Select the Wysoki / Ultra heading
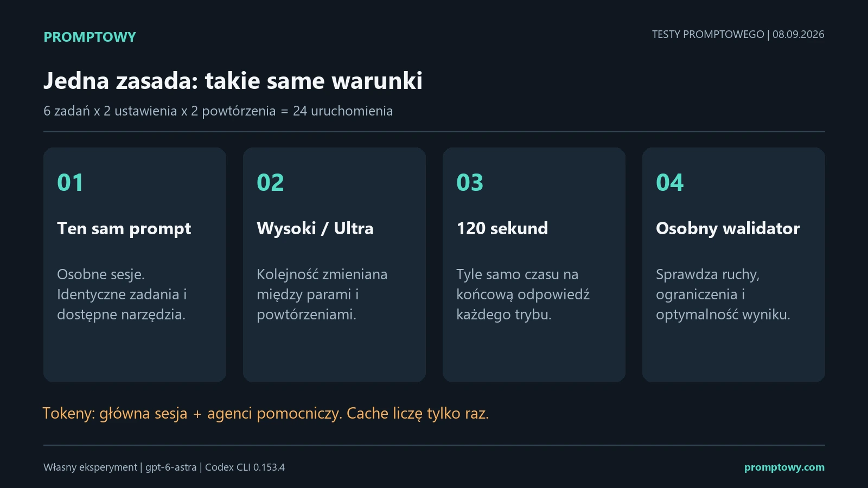Screen dimensions: 868x488 pos(315,228)
